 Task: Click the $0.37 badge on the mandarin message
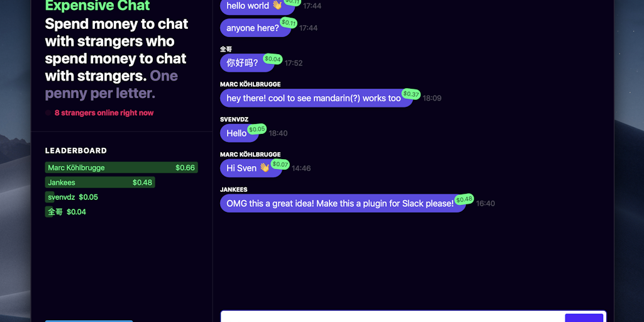tap(411, 94)
